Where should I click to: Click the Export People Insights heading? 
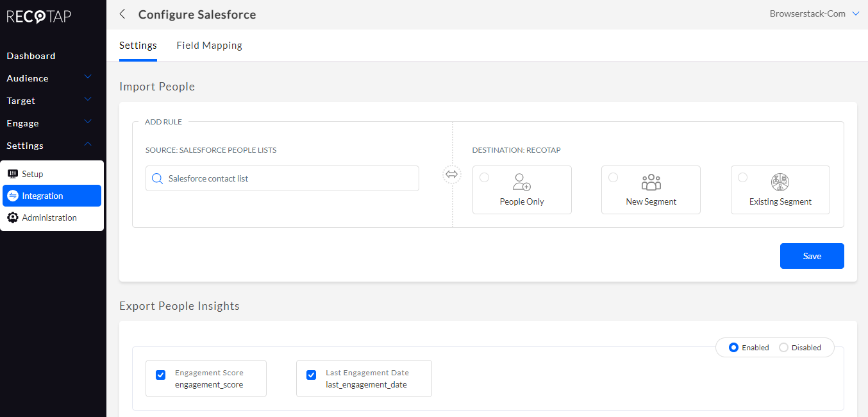click(x=179, y=306)
